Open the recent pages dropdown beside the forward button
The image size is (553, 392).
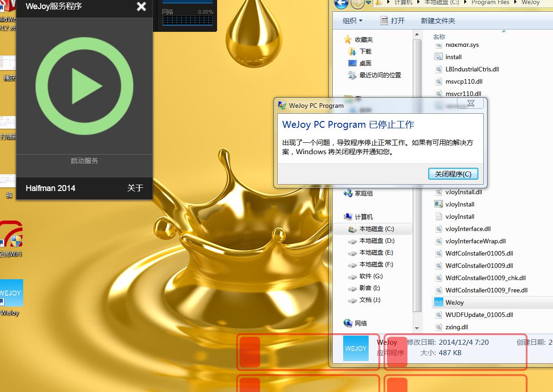[369, 3]
